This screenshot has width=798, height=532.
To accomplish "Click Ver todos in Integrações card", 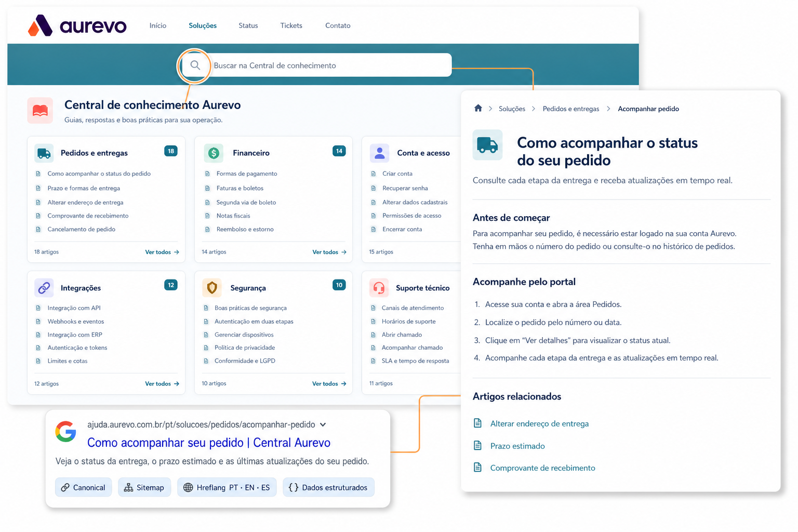I will coord(162,383).
